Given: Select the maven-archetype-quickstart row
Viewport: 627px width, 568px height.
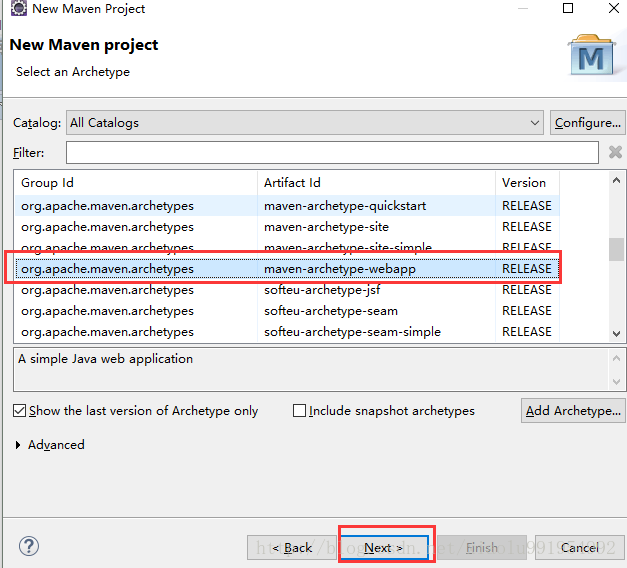Looking at the screenshot, I should point(287,206).
